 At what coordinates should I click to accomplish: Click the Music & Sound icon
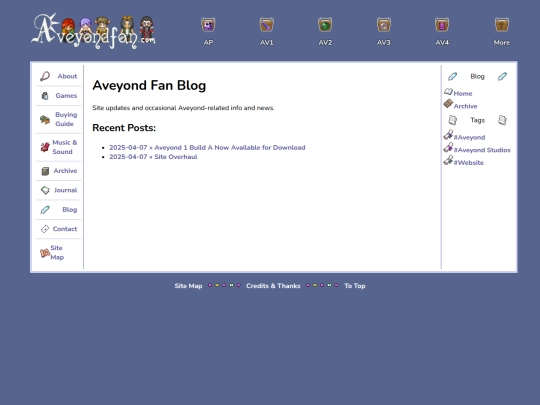click(x=45, y=147)
